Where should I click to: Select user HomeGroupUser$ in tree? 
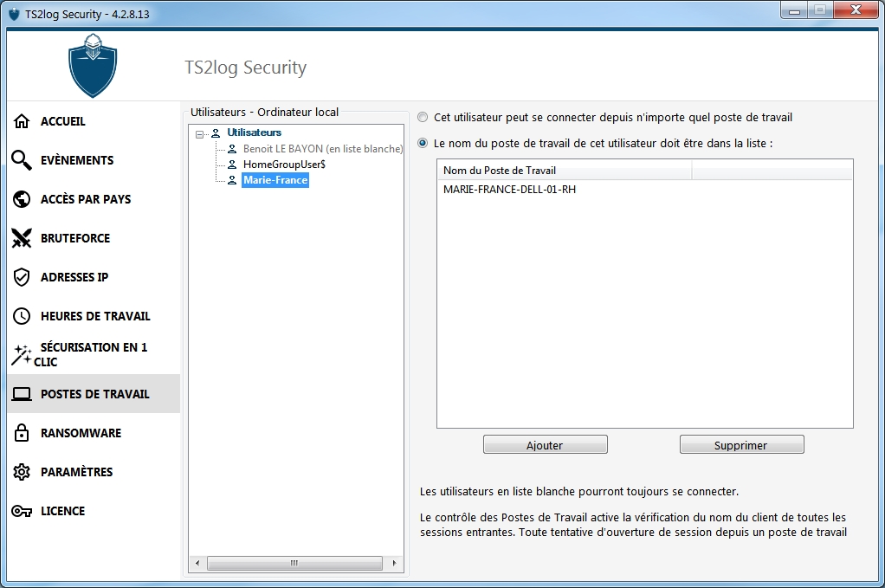(x=284, y=165)
